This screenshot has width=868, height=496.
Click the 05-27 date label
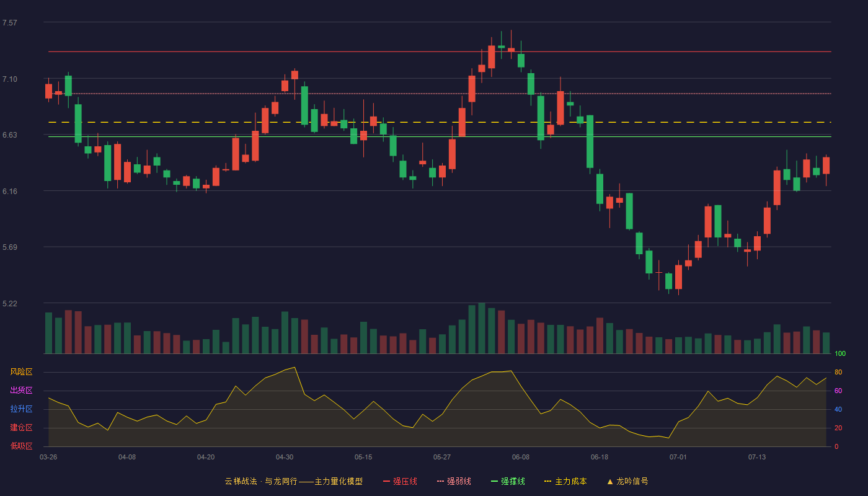click(x=442, y=457)
